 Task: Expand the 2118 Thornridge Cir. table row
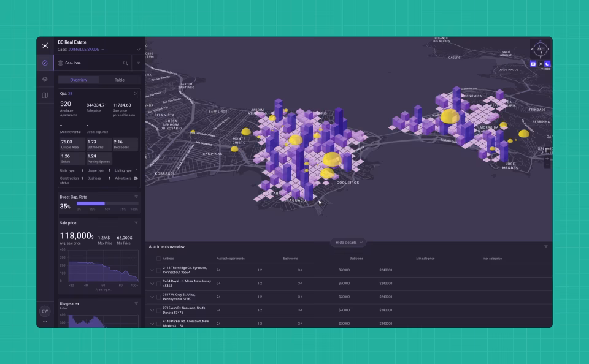click(x=152, y=270)
